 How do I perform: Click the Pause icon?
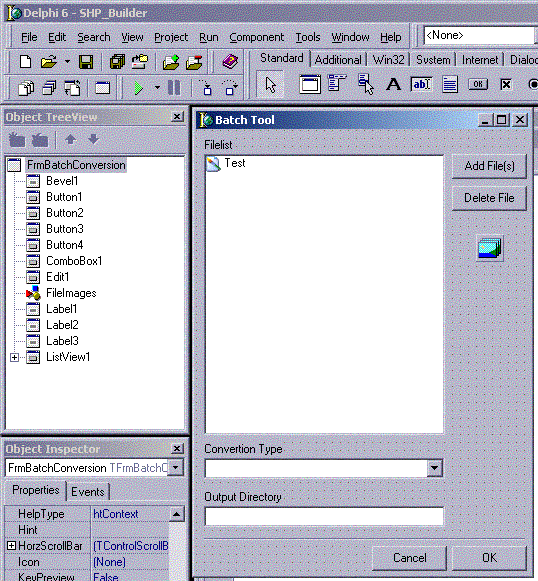(x=174, y=88)
